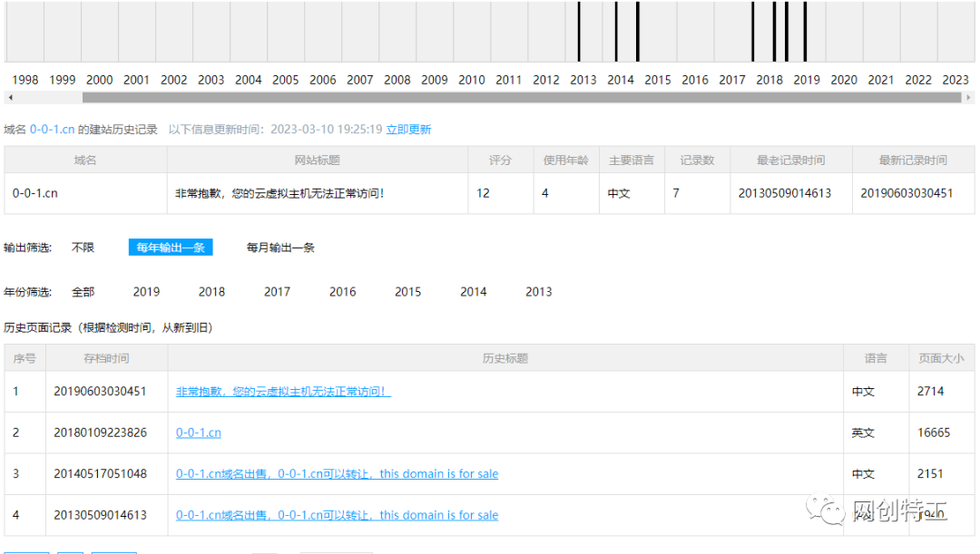Image resolution: width=980 pixels, height=554 pixels.
Task: Open the domain-for-sale snapshot from 2013
Action: click(337, 514)
